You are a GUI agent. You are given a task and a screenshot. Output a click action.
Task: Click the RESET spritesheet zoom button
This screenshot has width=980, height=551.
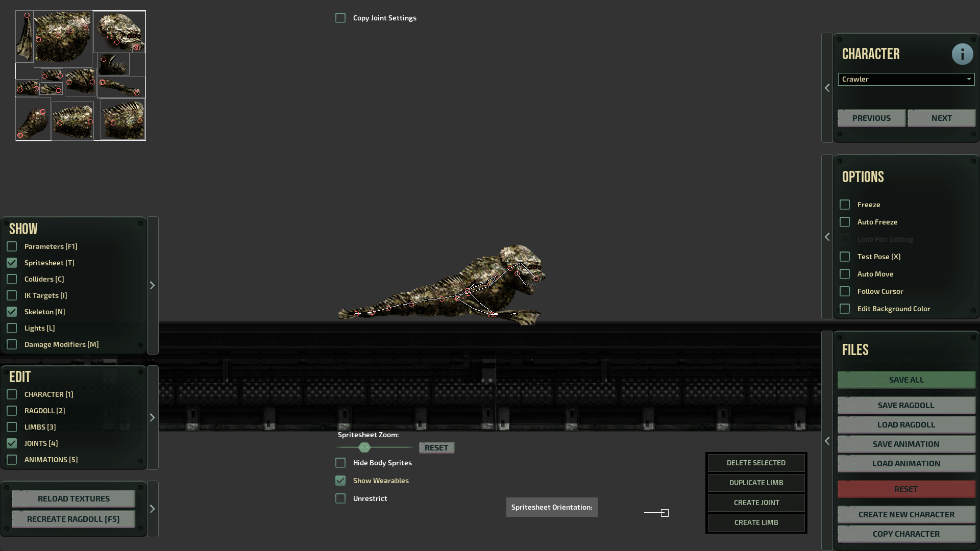(x=437, y=447)
